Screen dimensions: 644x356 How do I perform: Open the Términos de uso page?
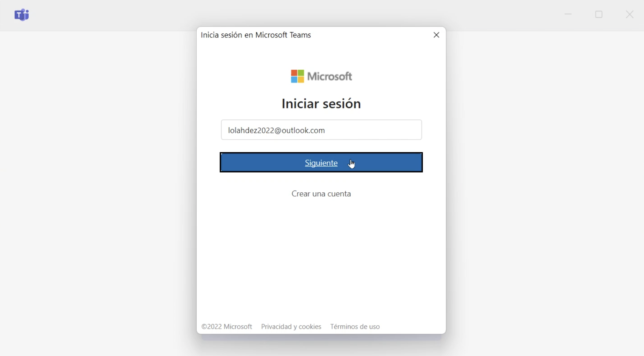click(355, 327)
